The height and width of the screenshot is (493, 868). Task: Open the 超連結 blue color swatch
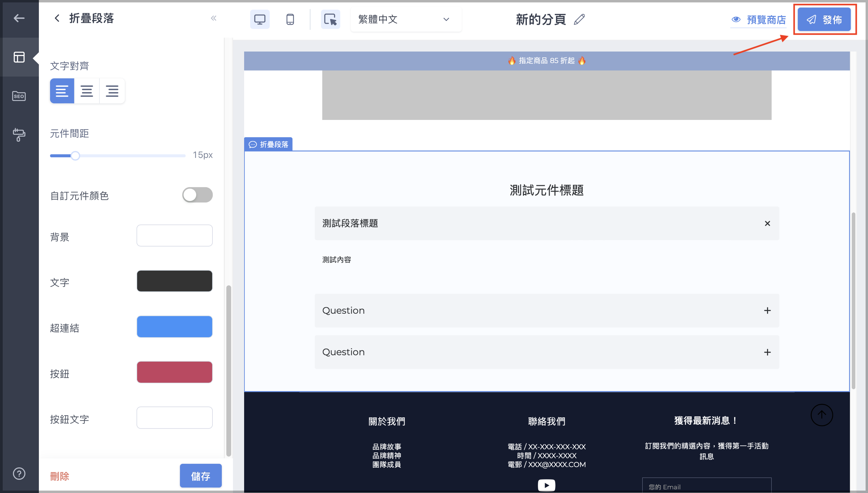click(x=174, y=326)
